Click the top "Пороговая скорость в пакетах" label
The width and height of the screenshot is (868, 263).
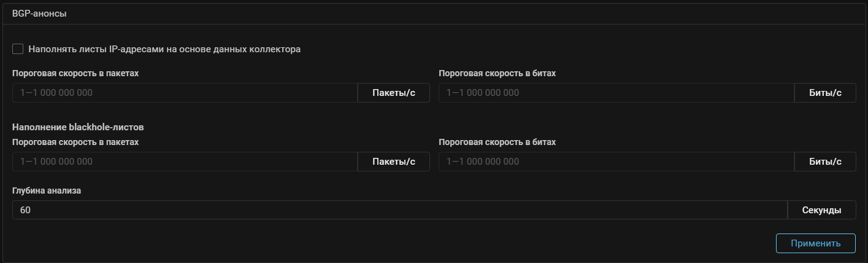pyautogui.click(x=75, y=73)
